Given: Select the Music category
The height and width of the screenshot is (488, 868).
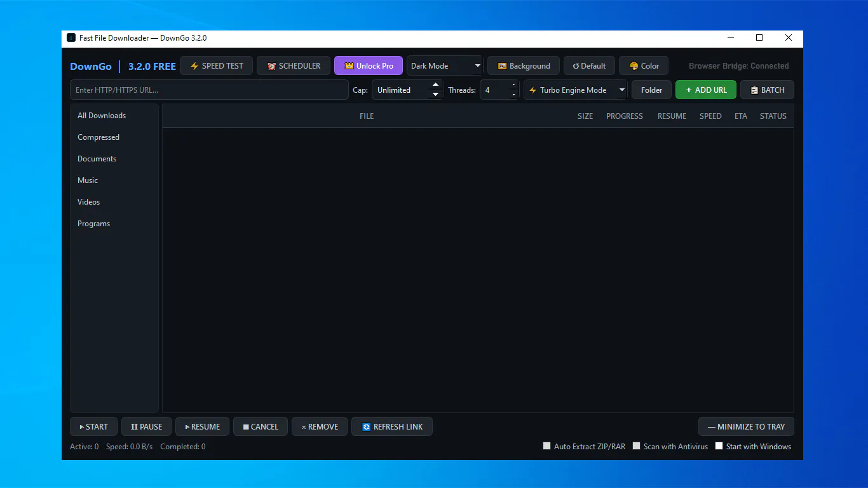Looking at the screenshot, I should [x=114, y=180].
